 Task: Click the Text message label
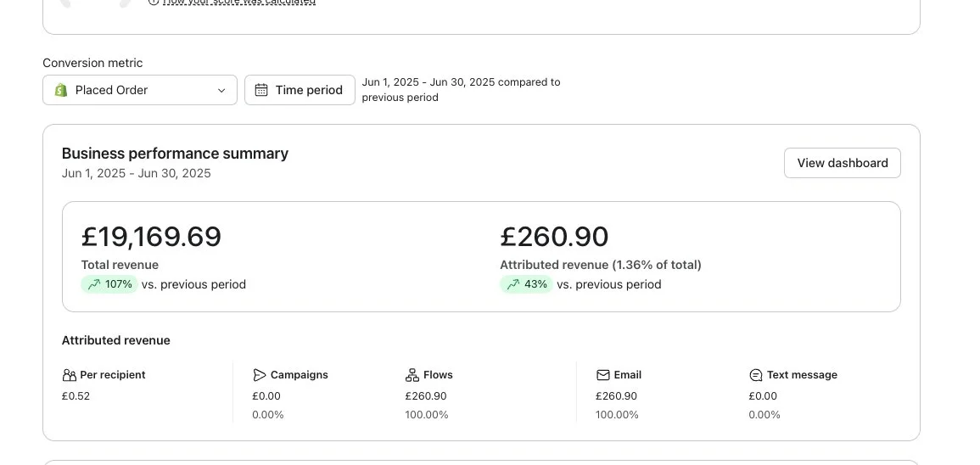click(802, 375)
